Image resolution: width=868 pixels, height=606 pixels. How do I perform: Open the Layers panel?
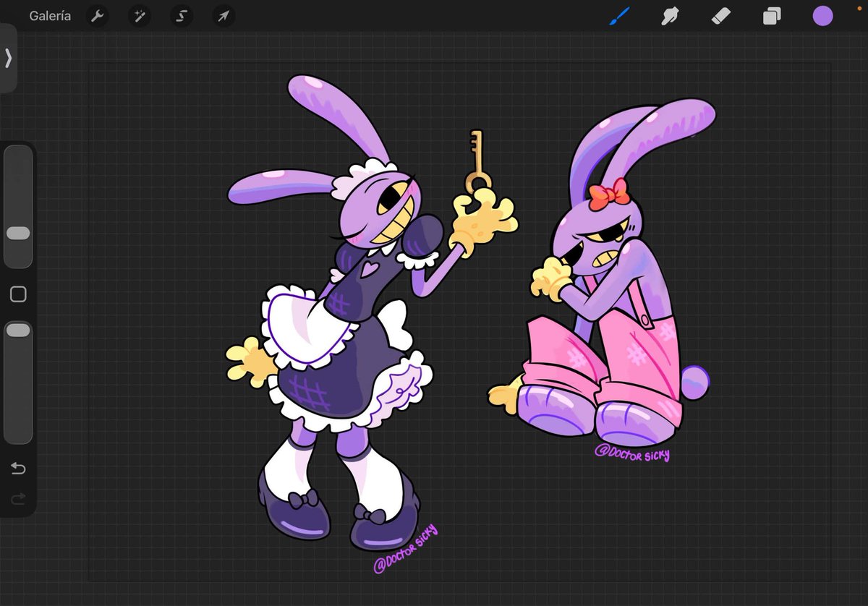pos(772,16)
